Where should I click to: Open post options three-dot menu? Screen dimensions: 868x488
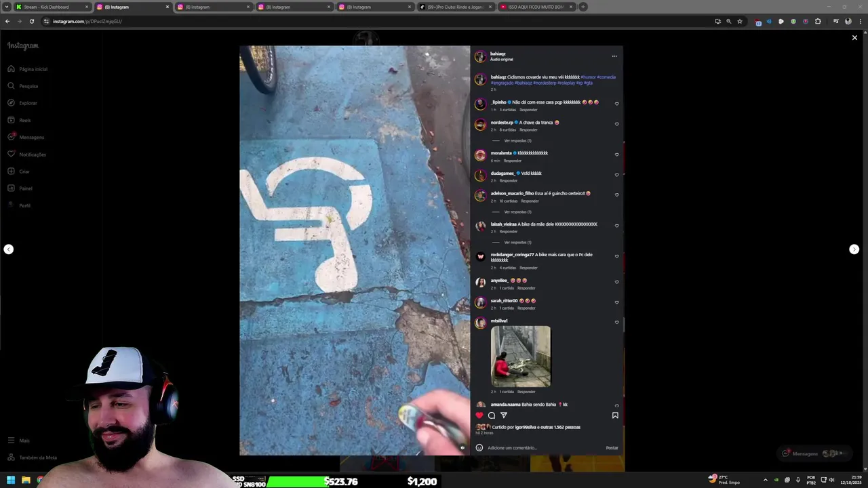614,56
